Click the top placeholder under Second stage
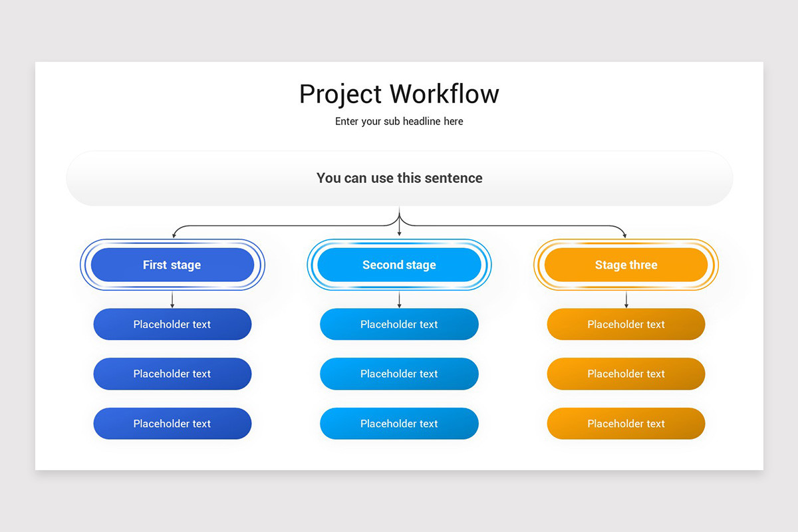 (x=399, y=324)
